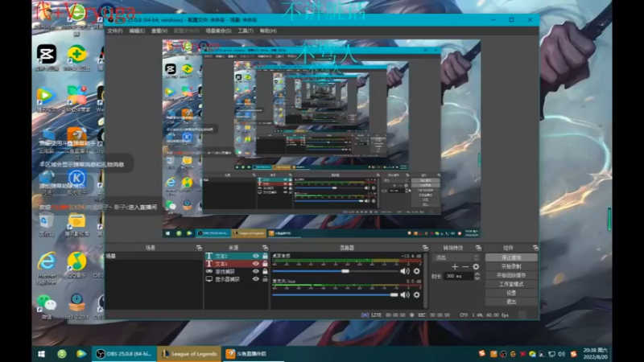Select the 文本1 source row
Image resolution: width=644 pixels, height=362 pixels.
coord(237,264)
